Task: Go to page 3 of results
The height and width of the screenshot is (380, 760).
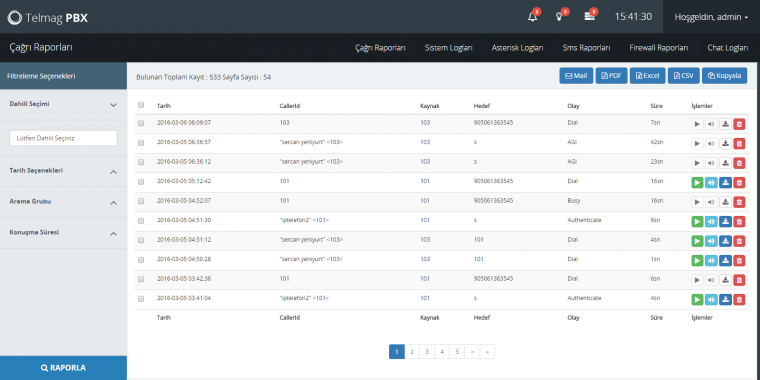Action: pyautogui.click(x=427, y=352)
